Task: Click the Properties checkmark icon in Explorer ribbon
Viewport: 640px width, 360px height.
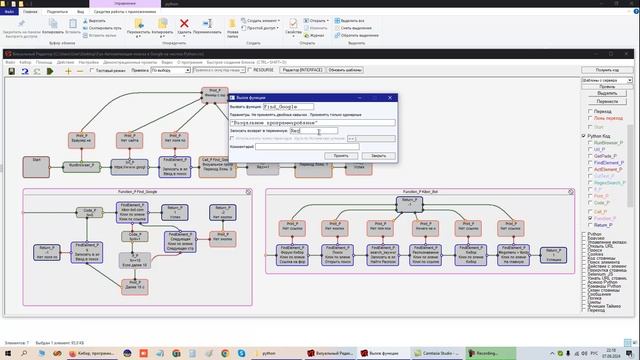Action: 293,23
